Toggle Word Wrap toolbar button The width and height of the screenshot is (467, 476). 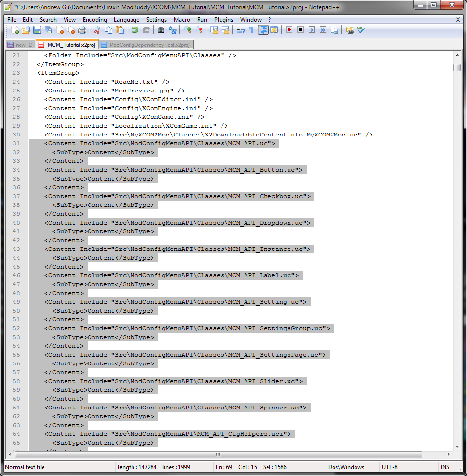click(x=240, y=30)
